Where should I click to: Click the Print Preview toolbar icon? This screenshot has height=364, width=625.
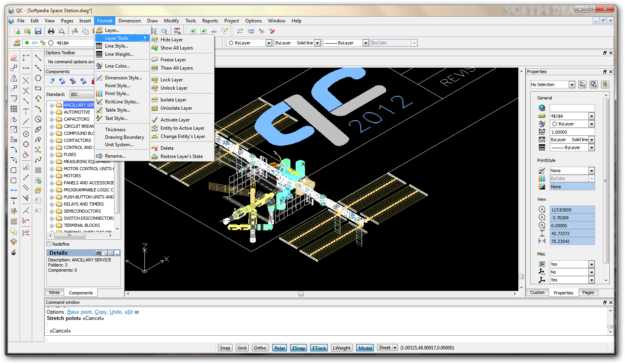[62, 31]
